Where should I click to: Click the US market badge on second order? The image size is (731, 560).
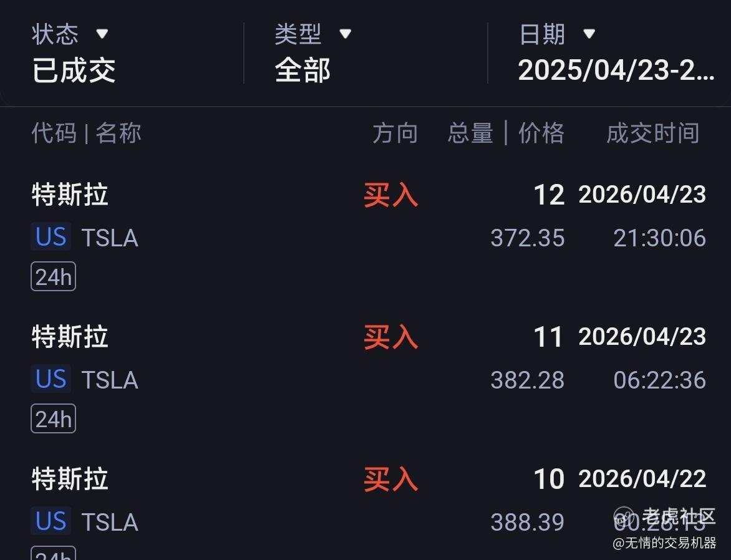pos(51,380)
